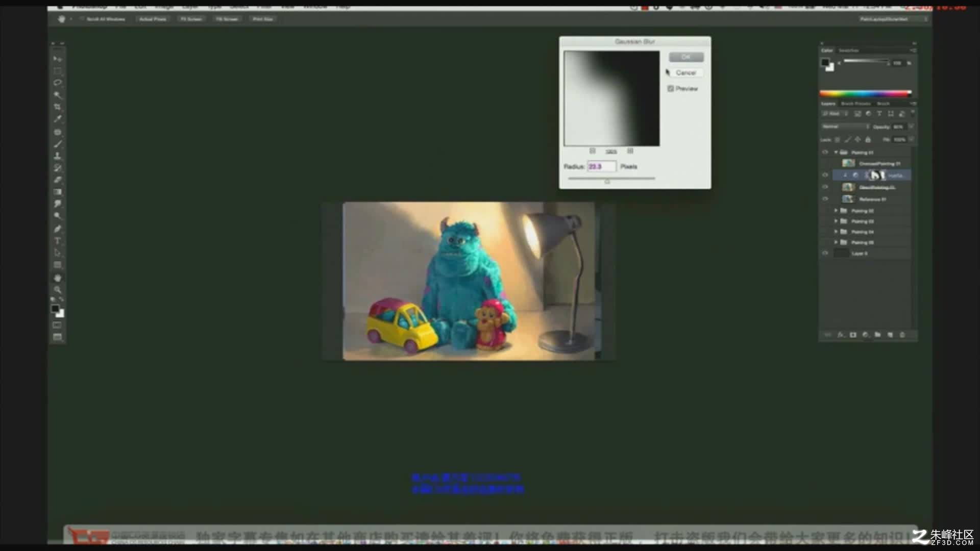Expand the Painting 02 group
Viewport: 980px width, 551px height.
pyautogui.click(x=836, y=211)
